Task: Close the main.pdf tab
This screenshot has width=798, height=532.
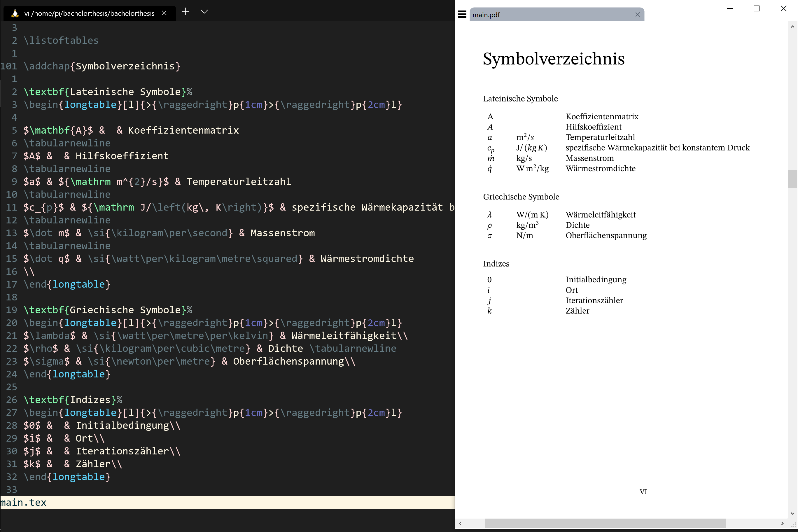Action: coord(638,15)
